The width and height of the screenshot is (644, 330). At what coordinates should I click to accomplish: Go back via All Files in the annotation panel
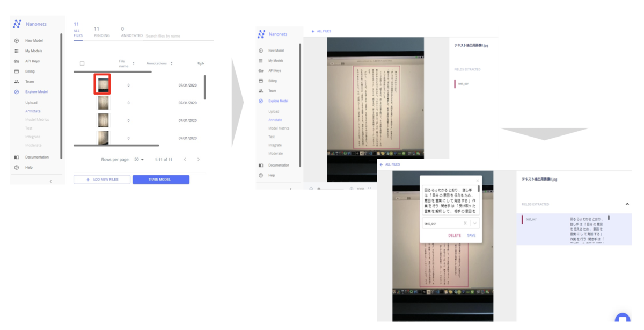click(390, 164)
